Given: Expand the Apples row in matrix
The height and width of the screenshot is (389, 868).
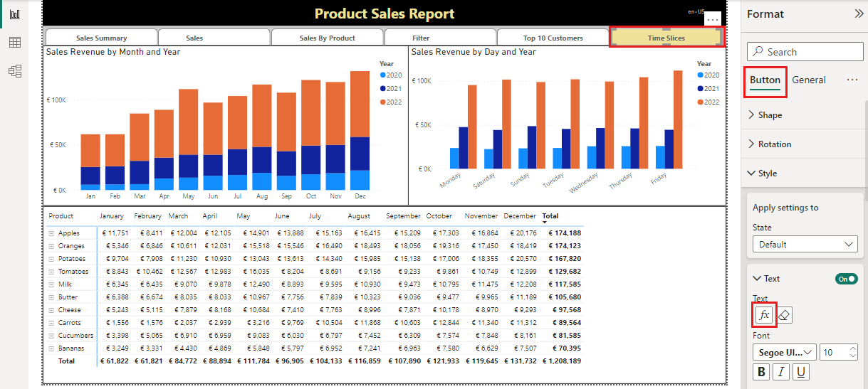Looking at the screenshot, I should click(51, 233).
